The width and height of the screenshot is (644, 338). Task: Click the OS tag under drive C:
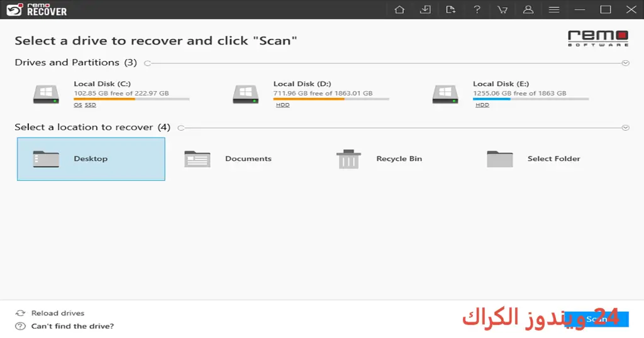pyautogui.click(x=77, y=105)
